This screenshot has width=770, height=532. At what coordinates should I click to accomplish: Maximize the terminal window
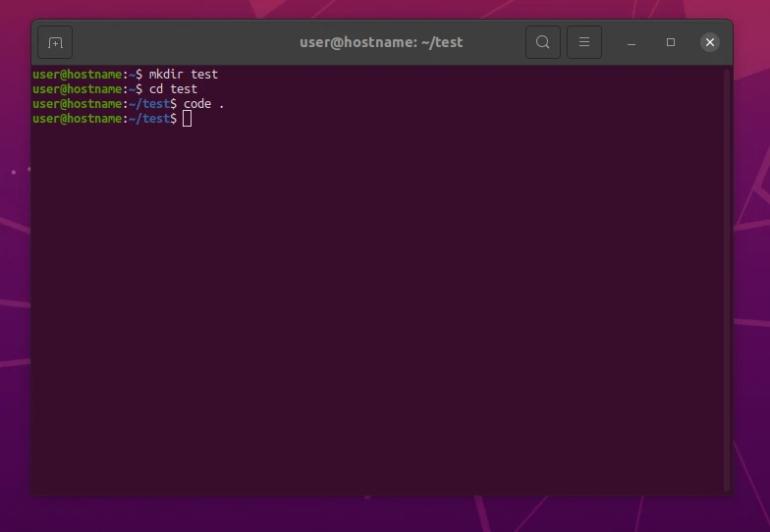pyautogui.click(x=671, y=43)
